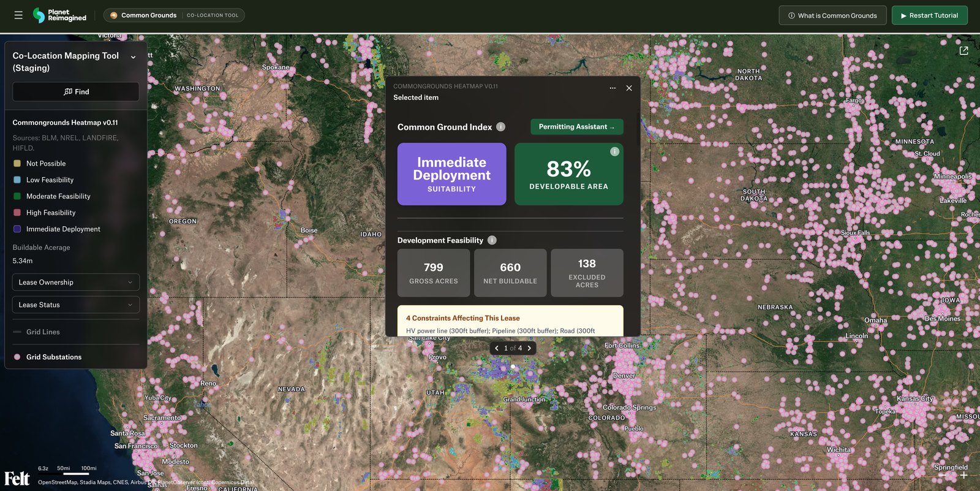Click the Grand Junction label on map
980x491 pixels.
[x=524, y=400]
